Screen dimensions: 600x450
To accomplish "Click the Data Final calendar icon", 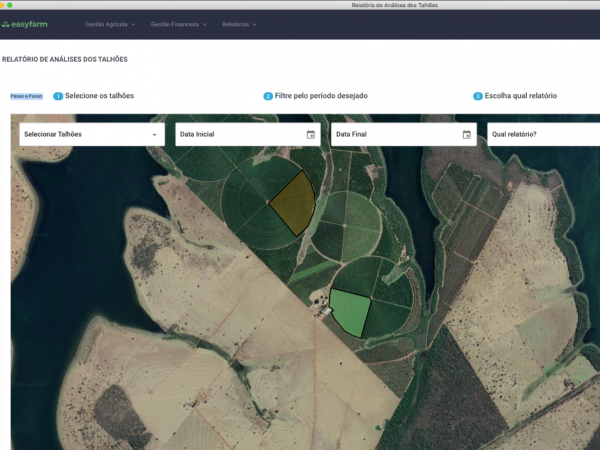I will 466,134.
